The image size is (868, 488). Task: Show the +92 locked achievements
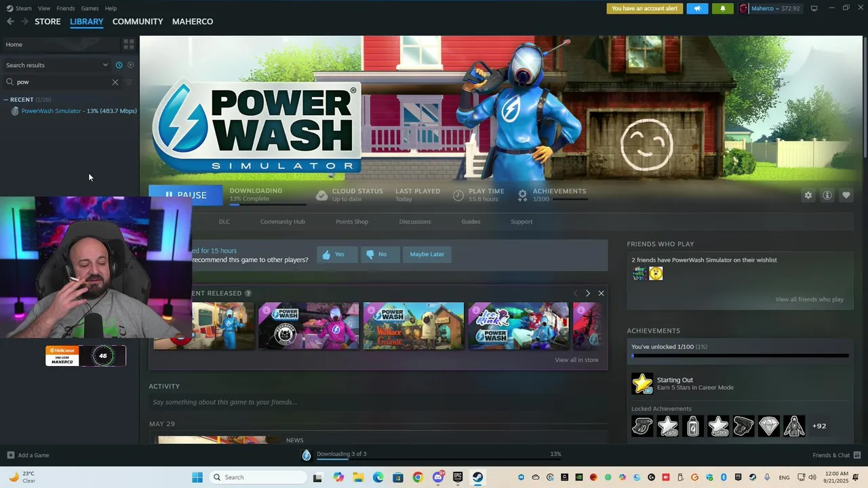(x=819, y=426)
